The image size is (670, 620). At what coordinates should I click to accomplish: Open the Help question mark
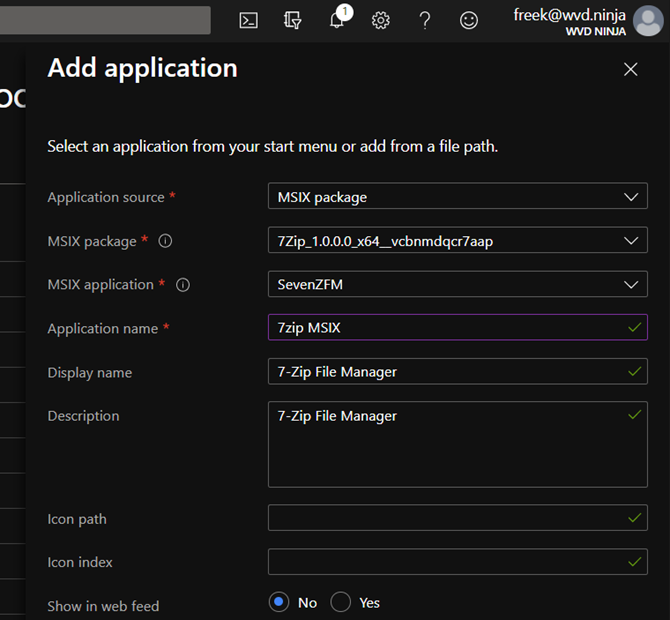(425, 20)
